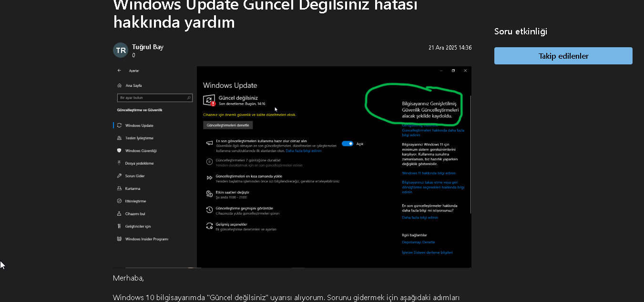Image resolution: width=644 pixels, height=302 pixels.
Task: Click the Cihazımı bul icon
Action: tap(119, 214)
